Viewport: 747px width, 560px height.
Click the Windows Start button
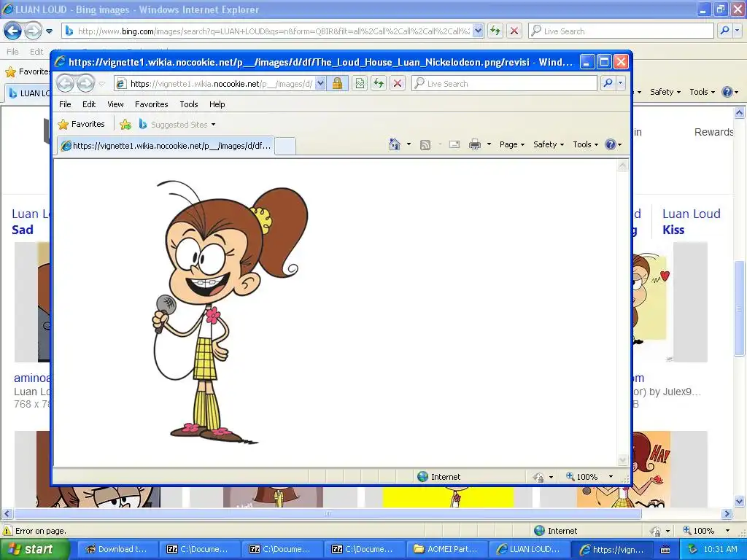[x=35, y=550]
